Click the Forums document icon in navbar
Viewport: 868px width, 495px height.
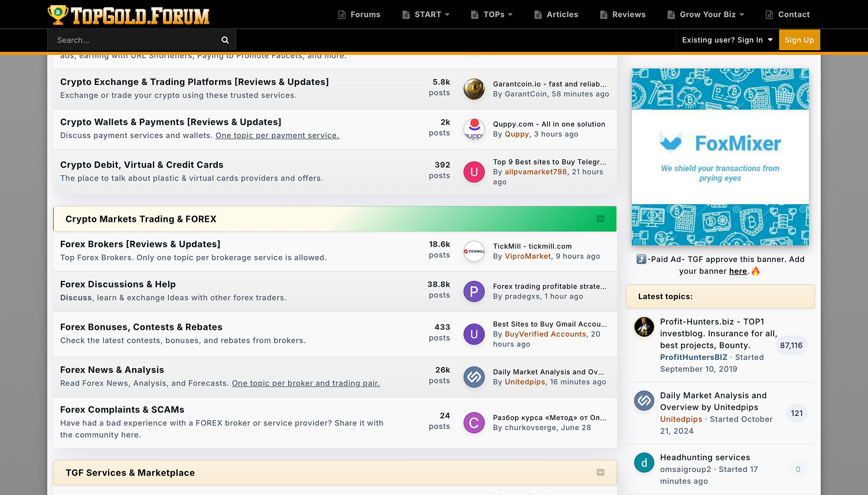pos(342,15)
